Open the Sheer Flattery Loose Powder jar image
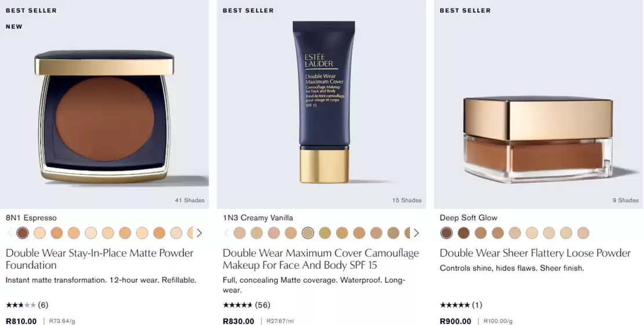Image resolution: width=644 pixels, height=325 pixels. click(x=539, y=139)
